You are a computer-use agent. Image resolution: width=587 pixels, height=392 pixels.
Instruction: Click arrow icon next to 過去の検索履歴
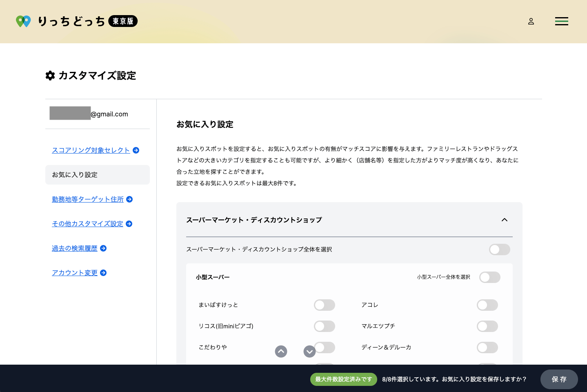pyautogui.click(x=103, y=248)
